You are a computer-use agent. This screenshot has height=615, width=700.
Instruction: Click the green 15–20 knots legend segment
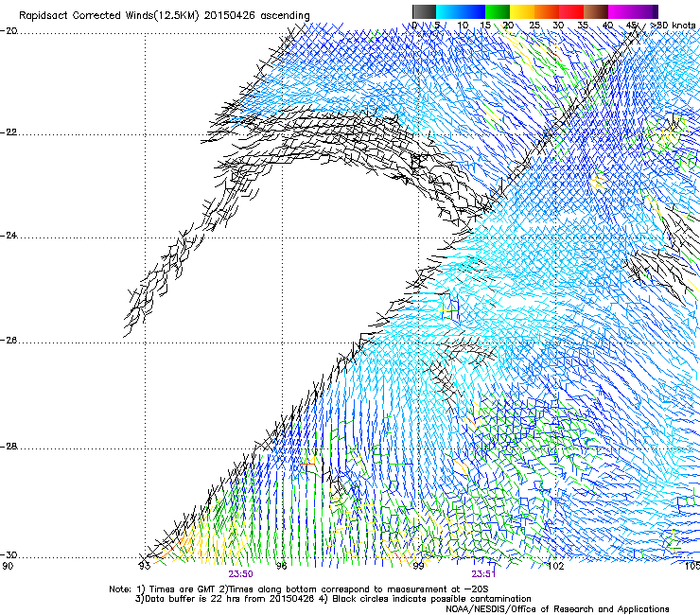point(498,11)
